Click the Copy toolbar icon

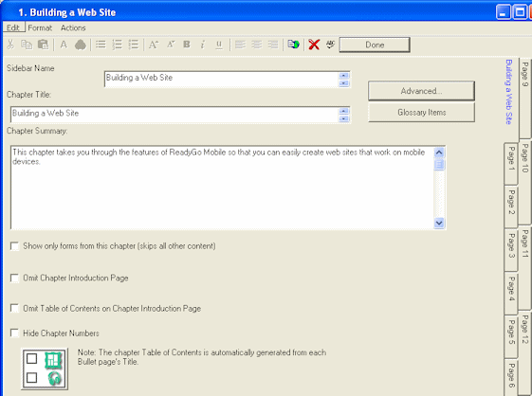[x=27, y=45]
